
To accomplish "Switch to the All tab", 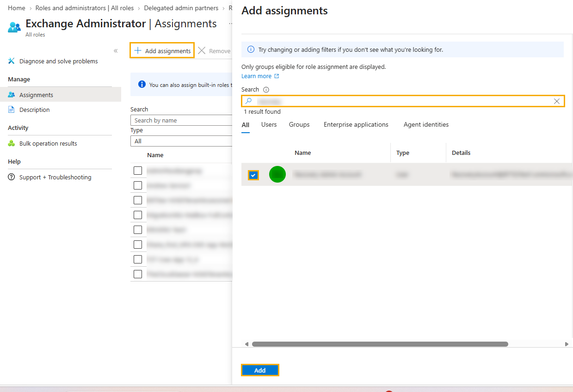I will (x=246, y=125).
